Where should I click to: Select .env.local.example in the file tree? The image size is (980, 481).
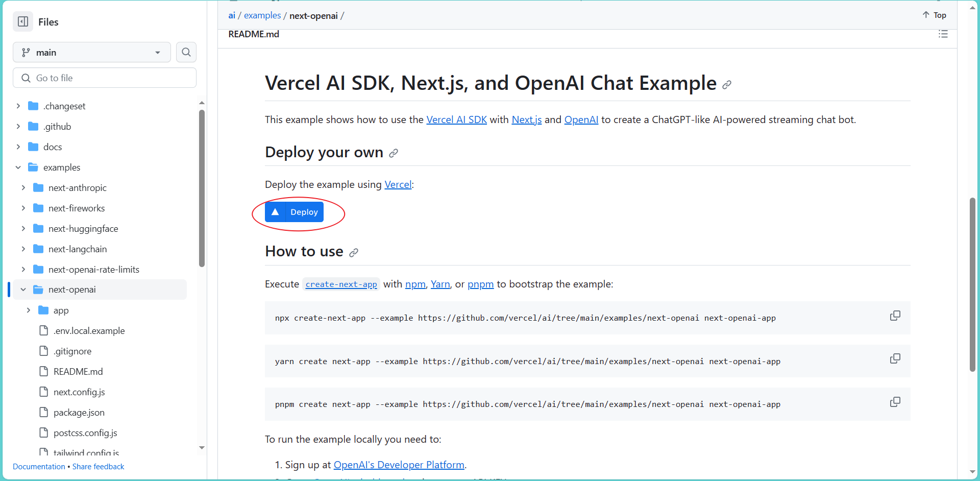[89, 331]
